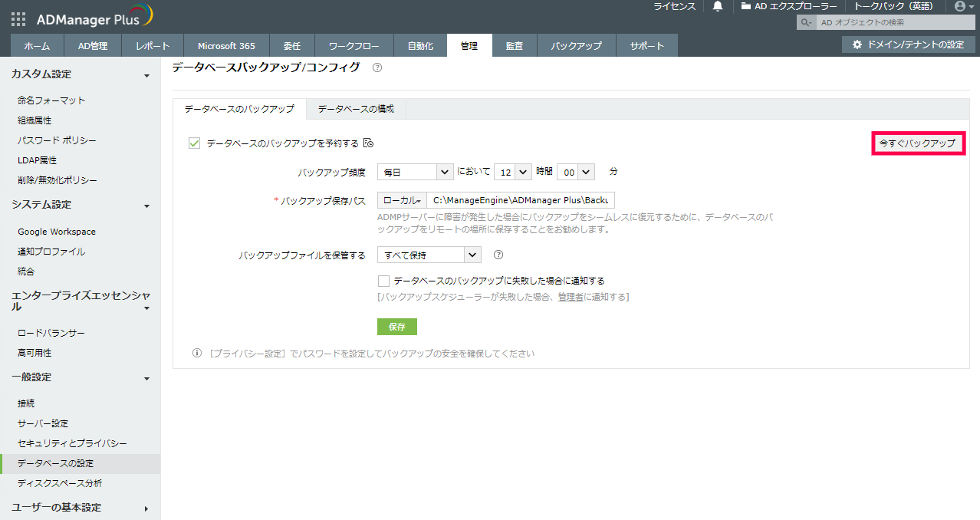This screenshot has width=980, height=520.
Task: Open the すべて保持 retention dropdown
Action: point(429,255)
